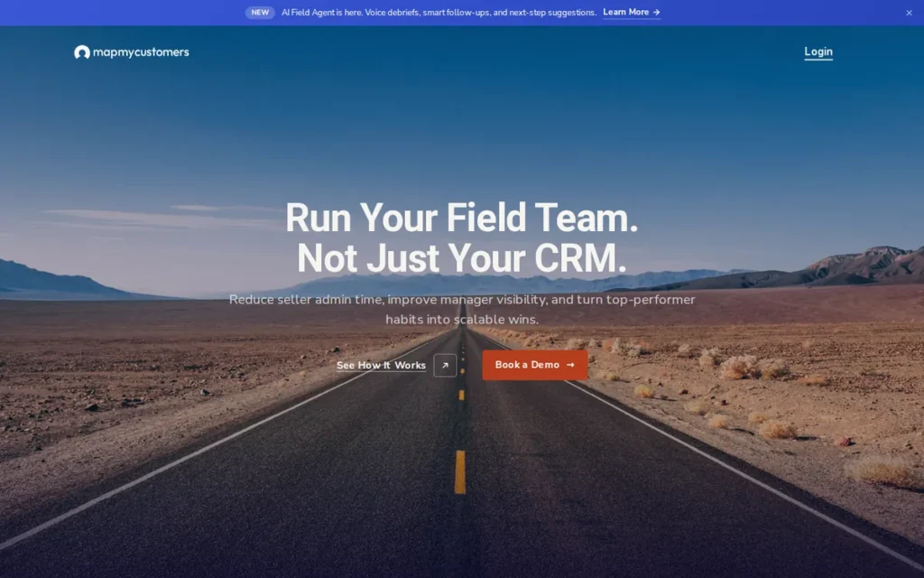The height and width of the screenshot is (578, 924).
Task: Click the 'Reduce seller admin time' subheading text
Action: (461, 309)
